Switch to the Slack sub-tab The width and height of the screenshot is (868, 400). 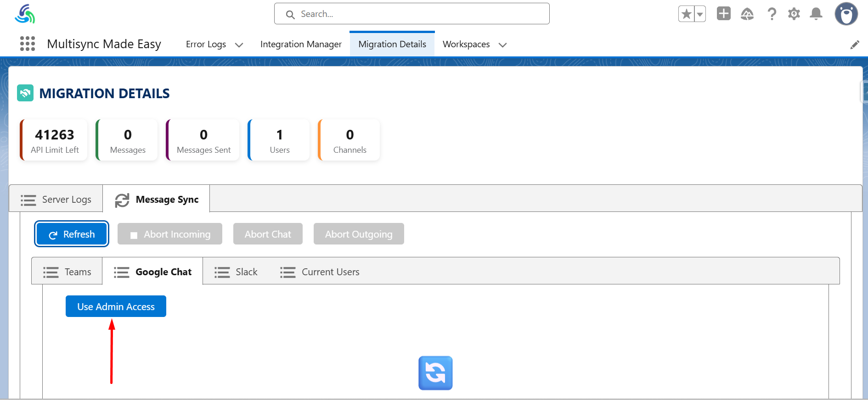[236, 272]
